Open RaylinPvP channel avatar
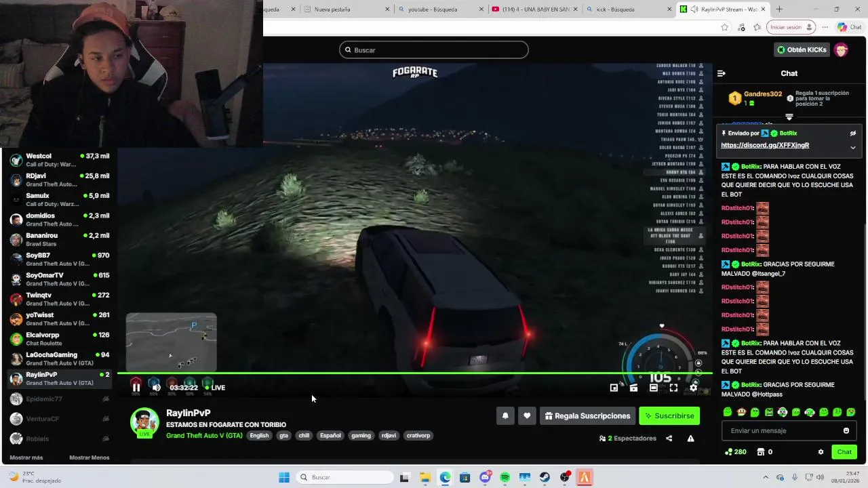 (144, 422)
